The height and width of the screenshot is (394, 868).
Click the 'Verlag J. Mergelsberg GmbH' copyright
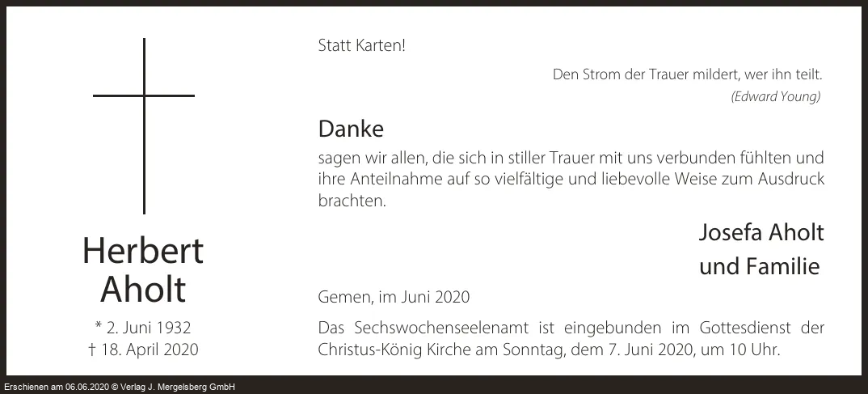pyautogui.click(x=184, y=388)
